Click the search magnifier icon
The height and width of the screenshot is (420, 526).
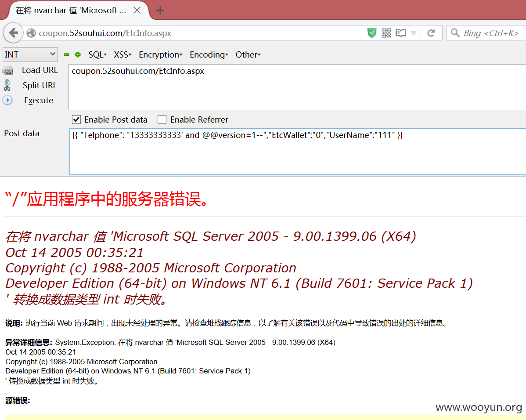tap(455, 33)
